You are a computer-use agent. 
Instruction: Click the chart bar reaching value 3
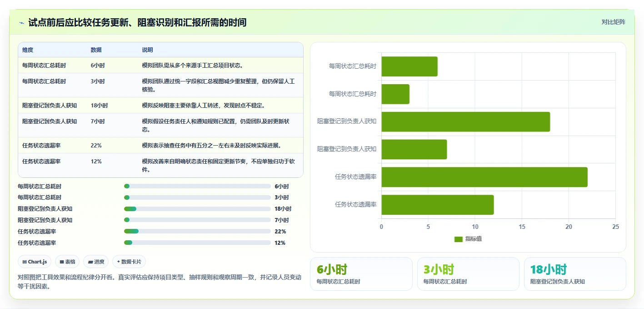[395, 94]
